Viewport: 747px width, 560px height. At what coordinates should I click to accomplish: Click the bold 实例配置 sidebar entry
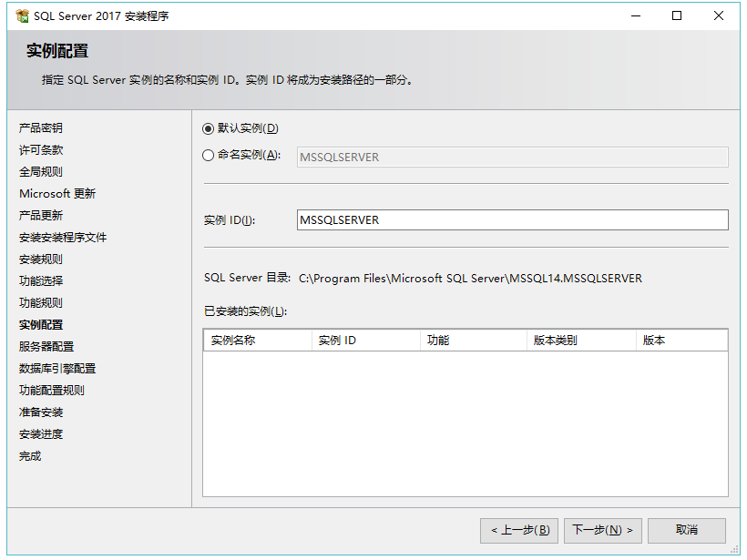41,325
